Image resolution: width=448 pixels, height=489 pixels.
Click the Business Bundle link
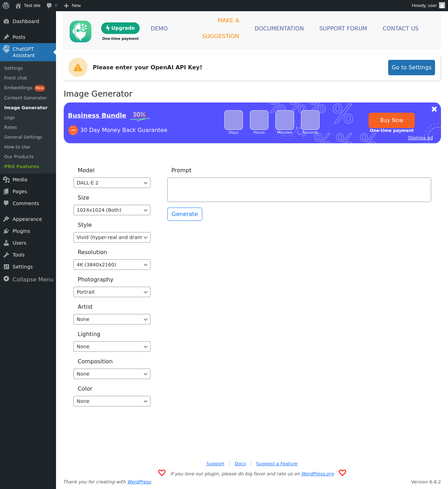(97, 116)
